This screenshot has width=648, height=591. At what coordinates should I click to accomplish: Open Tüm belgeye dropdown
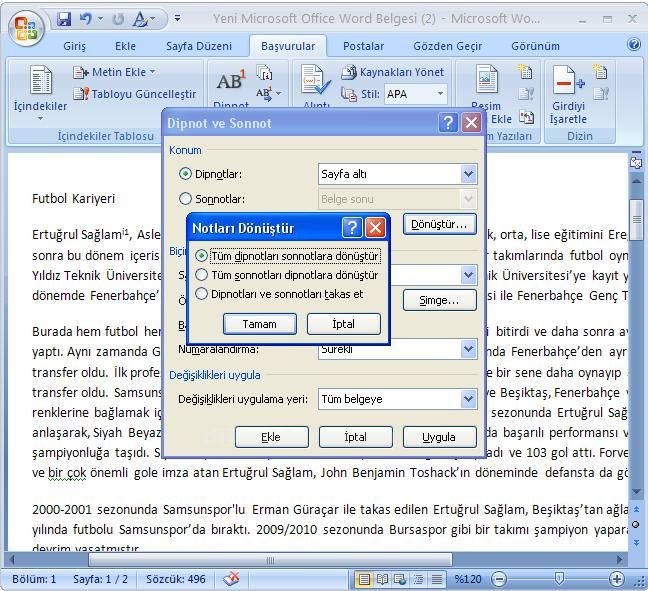(468, 399)
